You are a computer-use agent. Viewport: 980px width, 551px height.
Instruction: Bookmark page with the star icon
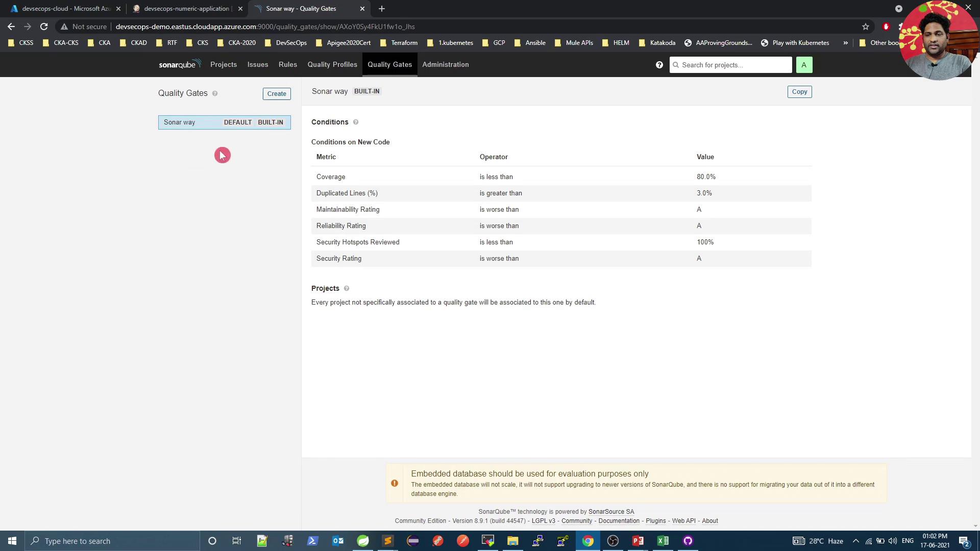[865, 27]
